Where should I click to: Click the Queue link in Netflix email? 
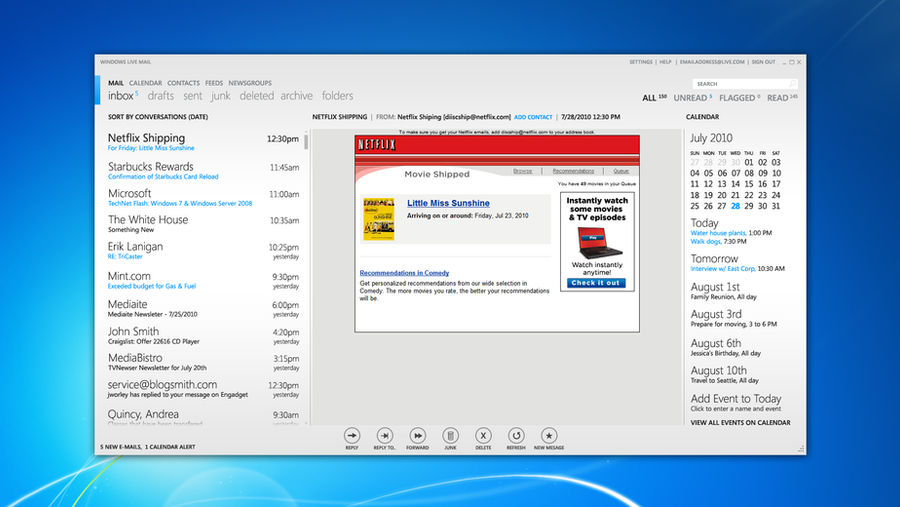point(621,171)
